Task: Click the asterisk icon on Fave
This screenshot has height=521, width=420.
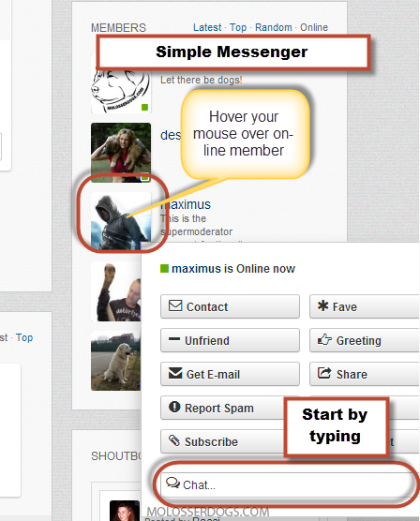Action: pos(322,305)
